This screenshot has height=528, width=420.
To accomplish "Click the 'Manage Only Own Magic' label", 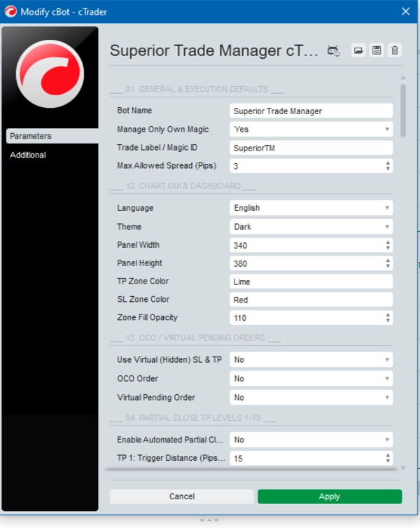I will click(163, 130).
